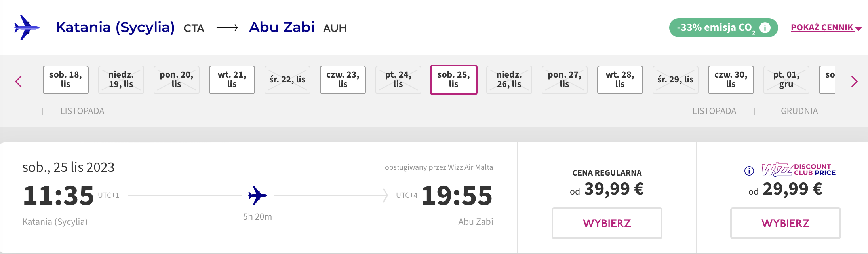Choose discount club price 29,99 € with Wybierz
This screenshot has height=254, width=868.
coord(786,223)
